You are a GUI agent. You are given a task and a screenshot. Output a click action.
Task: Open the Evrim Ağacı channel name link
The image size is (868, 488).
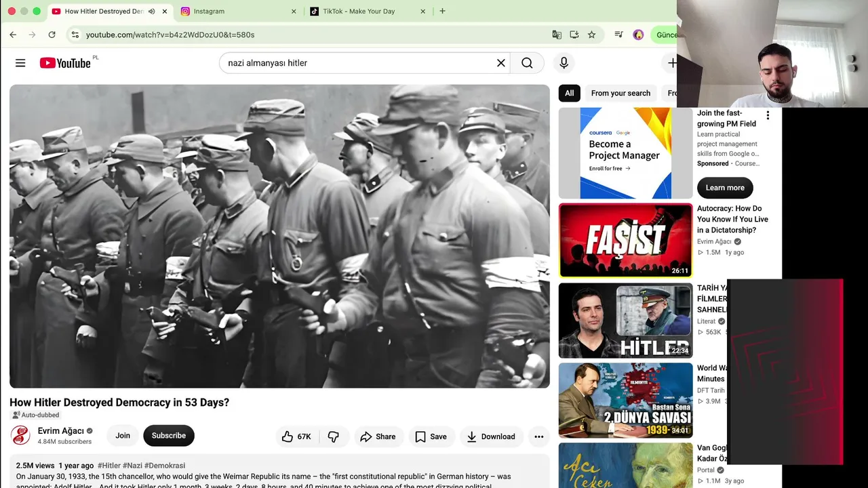pyautogui.click(x=61, y=431)
